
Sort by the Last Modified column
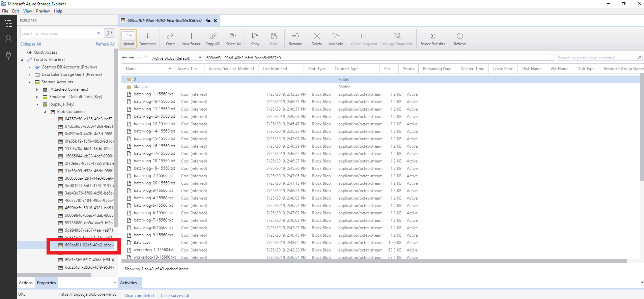[281, 69]
